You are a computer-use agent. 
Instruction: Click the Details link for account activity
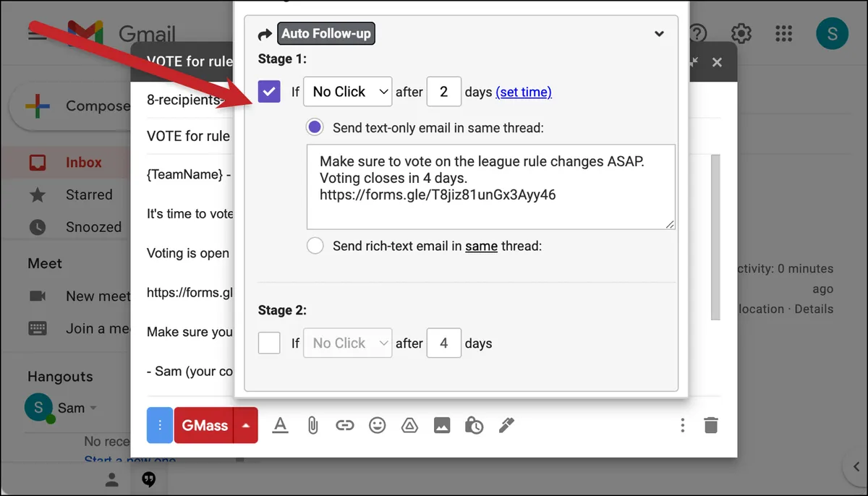(814, 309)
